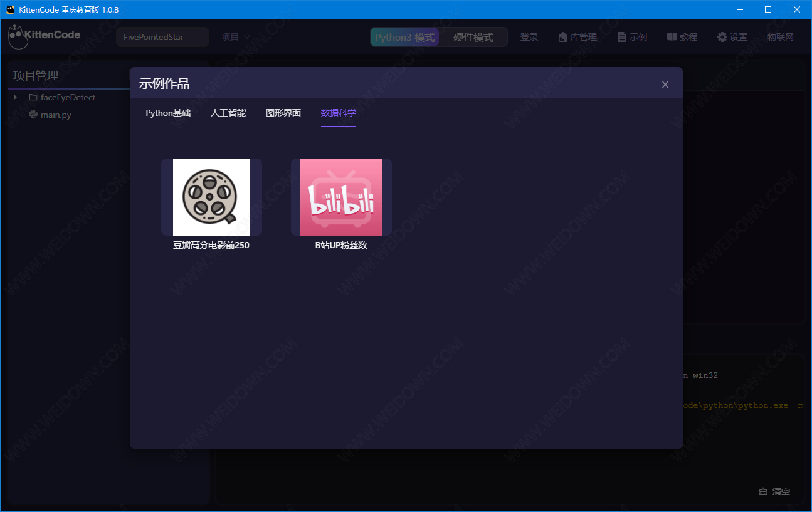Close the 示例作品 dialog
The width and height of the screenshot is (812, 512).
pyautogui.click(x=665, y=85)
